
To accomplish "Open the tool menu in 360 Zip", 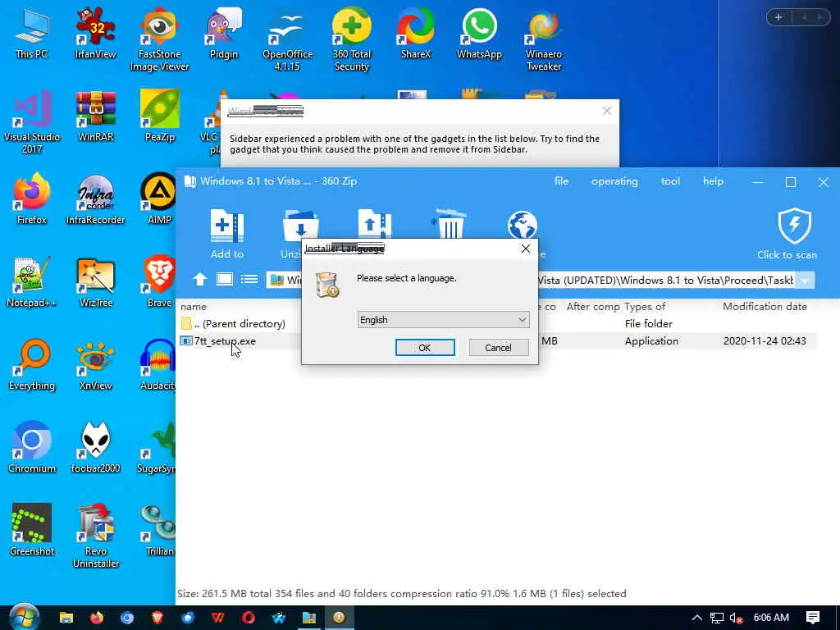I will (670, 181).
